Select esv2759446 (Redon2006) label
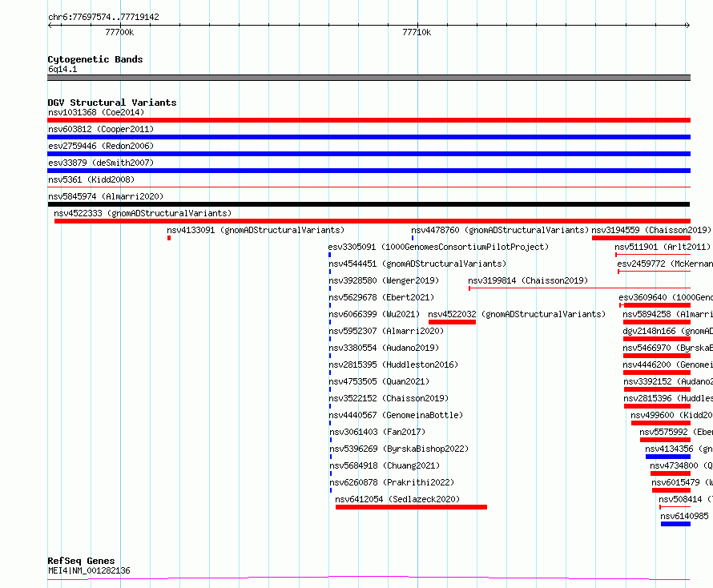 pyautogui.click(x=101, y=146)
